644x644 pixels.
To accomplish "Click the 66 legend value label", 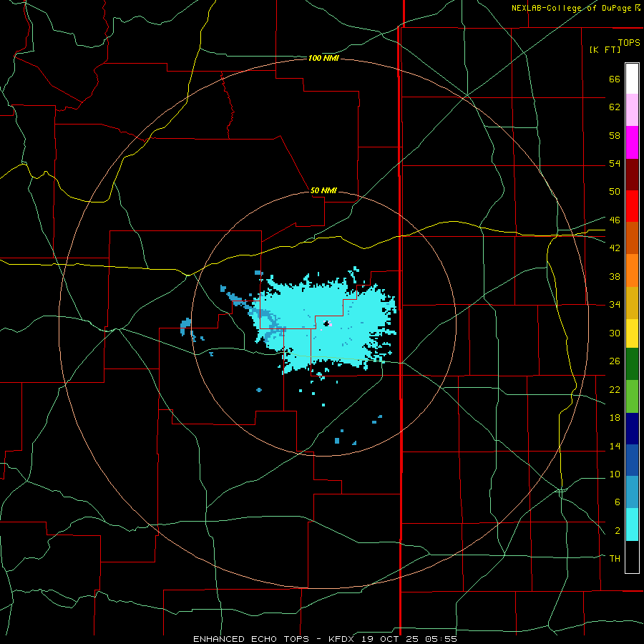I will [x=615, y=79].
